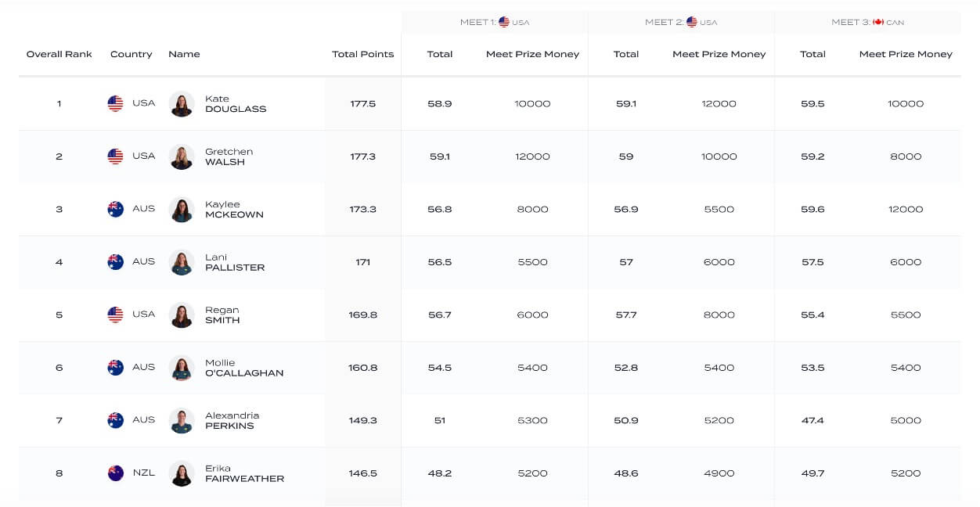
Task: Click Alexandria Perkins' athlete photo
Action: pos(182,421)
